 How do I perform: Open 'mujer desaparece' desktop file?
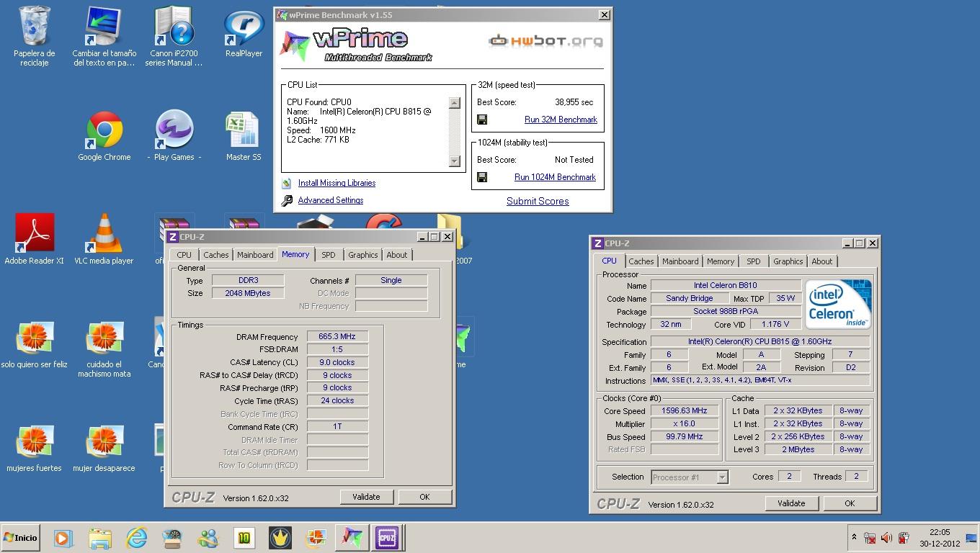104,448
